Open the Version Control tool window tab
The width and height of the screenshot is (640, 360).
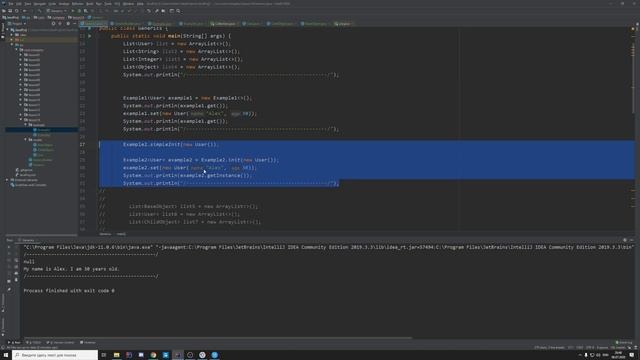(x=60, y=342)
